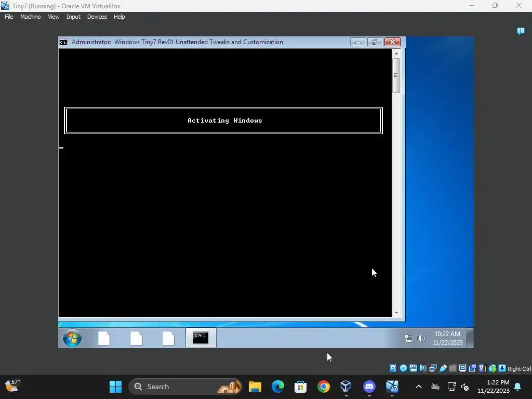Open the Devices menu
532x399 pixels.
pos(97,17)
